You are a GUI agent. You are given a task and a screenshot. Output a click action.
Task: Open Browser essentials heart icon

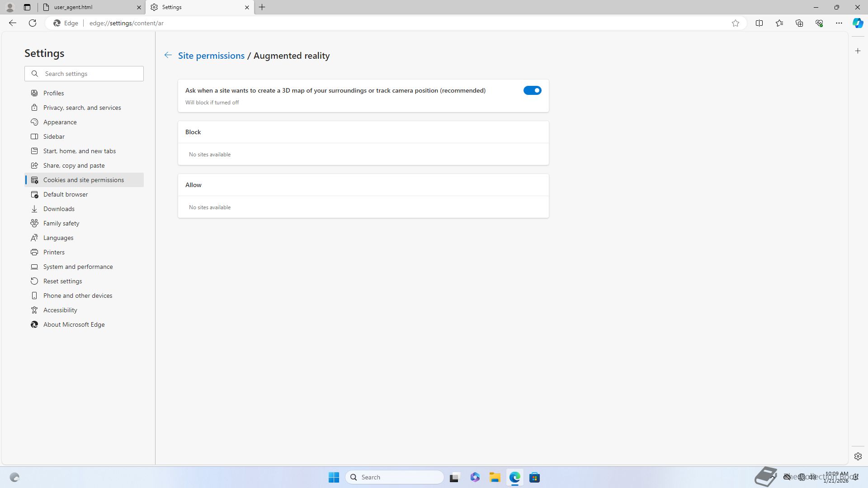tap(819, 23)
